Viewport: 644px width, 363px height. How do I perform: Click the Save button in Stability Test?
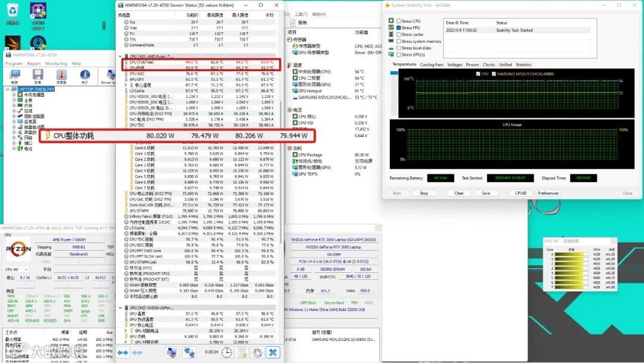[x=486, y=193]
